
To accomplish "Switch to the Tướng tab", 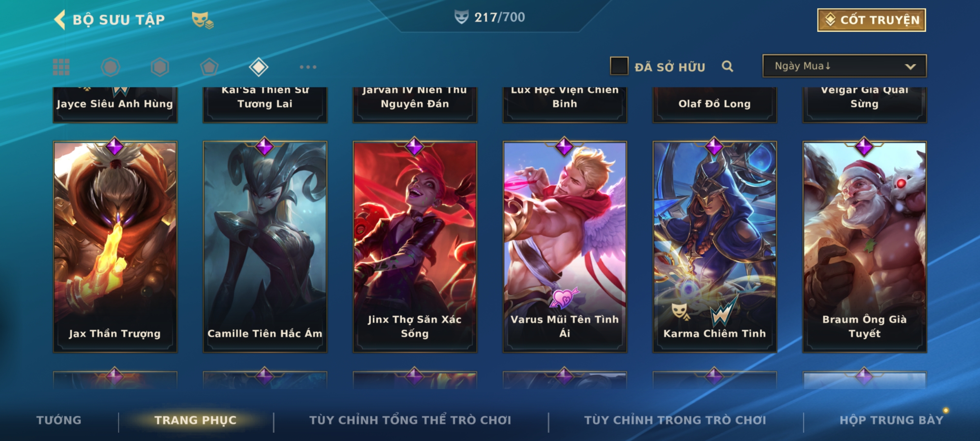I will click(x=59, y=420).
